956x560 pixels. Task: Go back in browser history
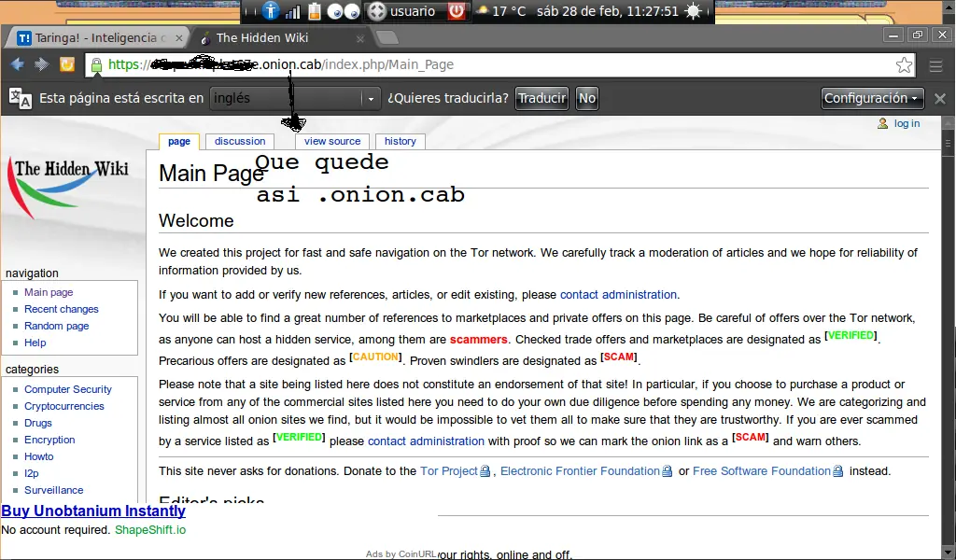17,64
